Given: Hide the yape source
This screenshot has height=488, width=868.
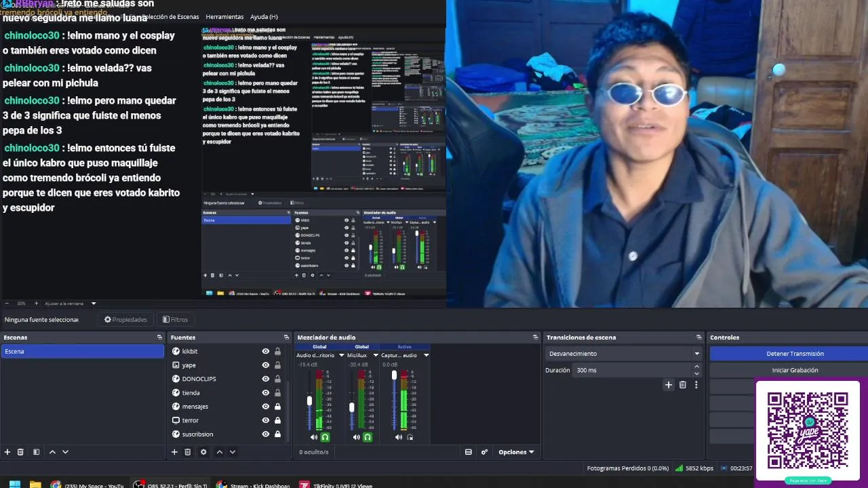Looking at the screenshot, I should 266,365.
